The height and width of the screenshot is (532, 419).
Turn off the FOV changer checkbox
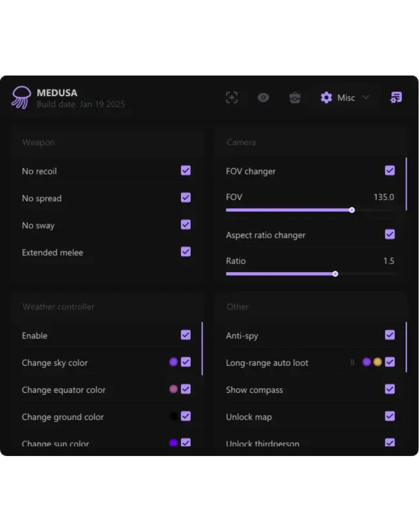point(390,170)
